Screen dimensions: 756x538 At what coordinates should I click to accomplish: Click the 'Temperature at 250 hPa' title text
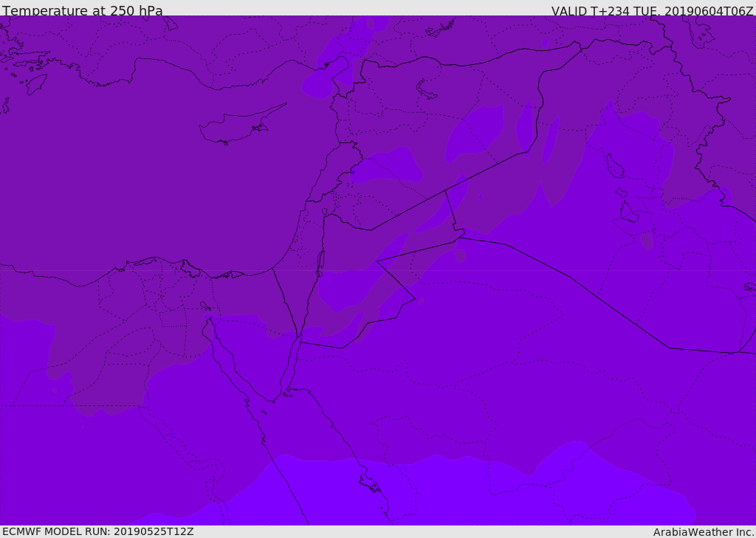click(x=83, y=10)
